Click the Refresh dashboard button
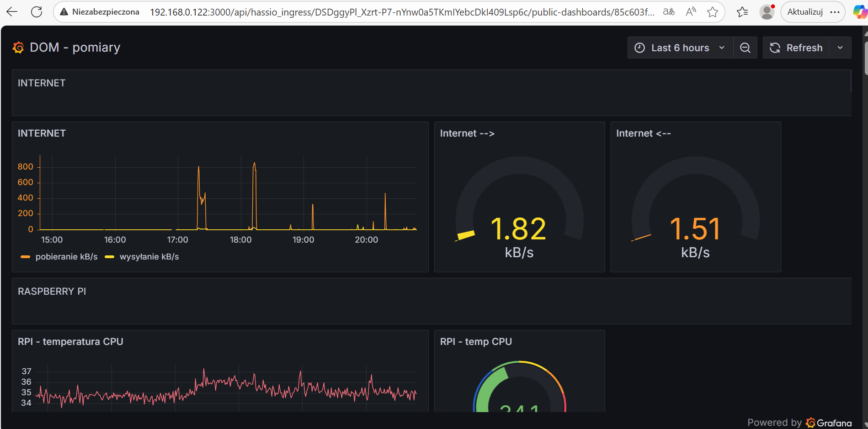868x429 pixels. pyautogui.click(x=796, y=48)
